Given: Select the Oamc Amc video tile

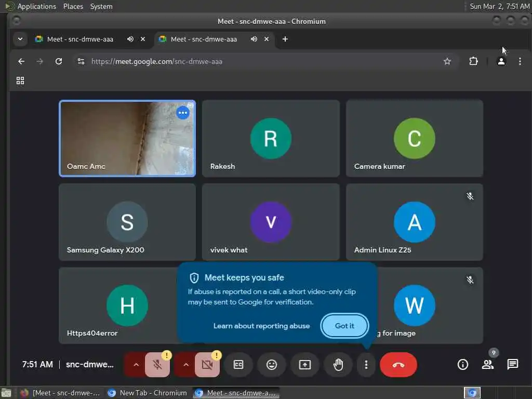Looking at the screenshot, I should (x=127, y=138).
